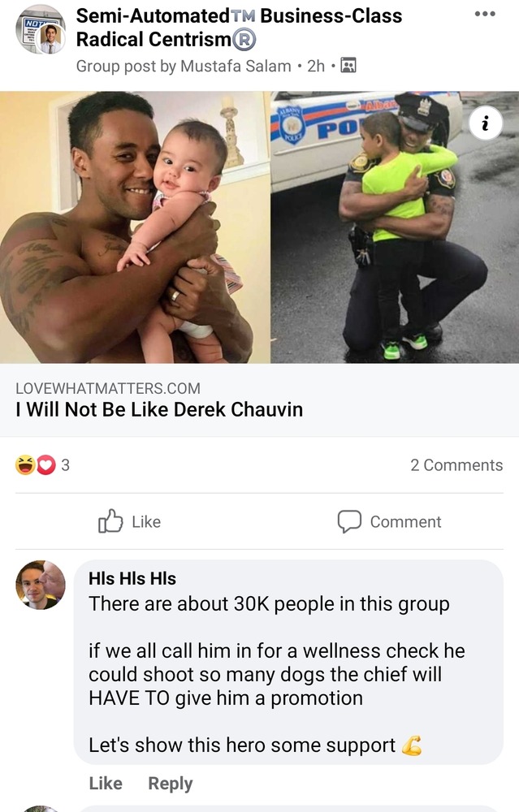This screenshot has width=519, height=812.
Task: Like the Hls Hls Hls comment
Action: point(106,783)
